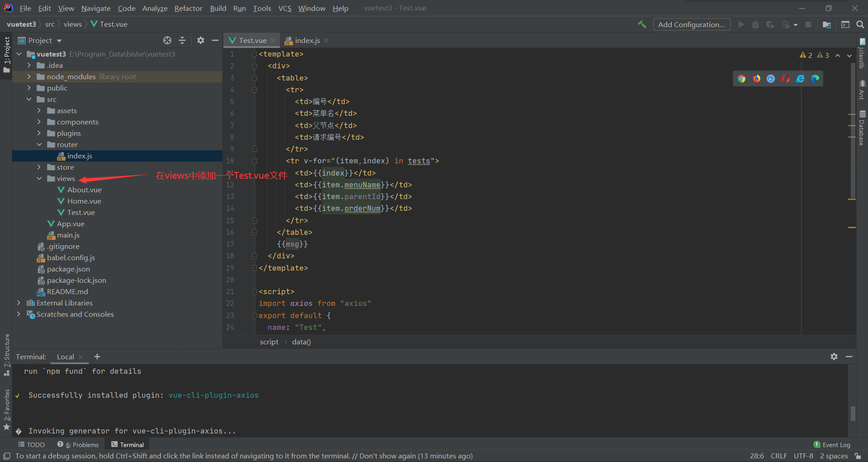Collapse the vuetest3 root folder

[x=19, y=54]
